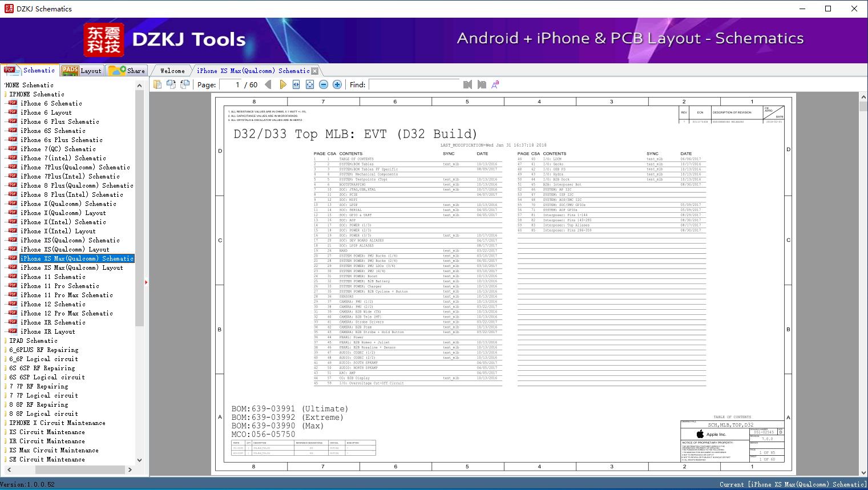Click the PDF icon beside iPhone 6 Layout
Screen dimensions: 868x490
pyautogui.click(x=13, y=112)
